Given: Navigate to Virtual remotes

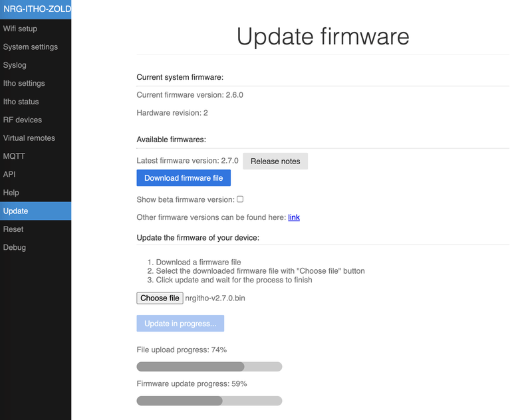Looking at the screenshot, I should 29,138.
